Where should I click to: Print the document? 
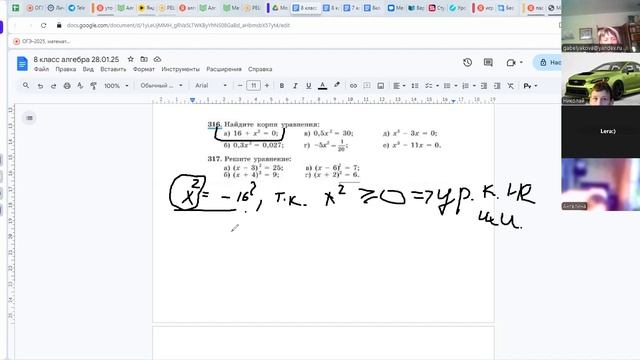pyautogui.click(x=67, y=86)
